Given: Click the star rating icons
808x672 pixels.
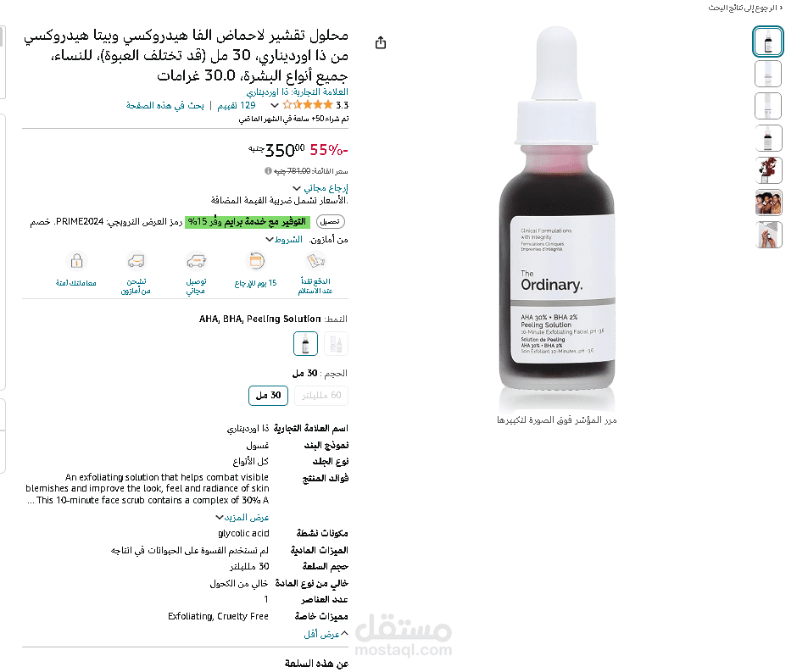Looking at the screenshot, I should 307,105.
